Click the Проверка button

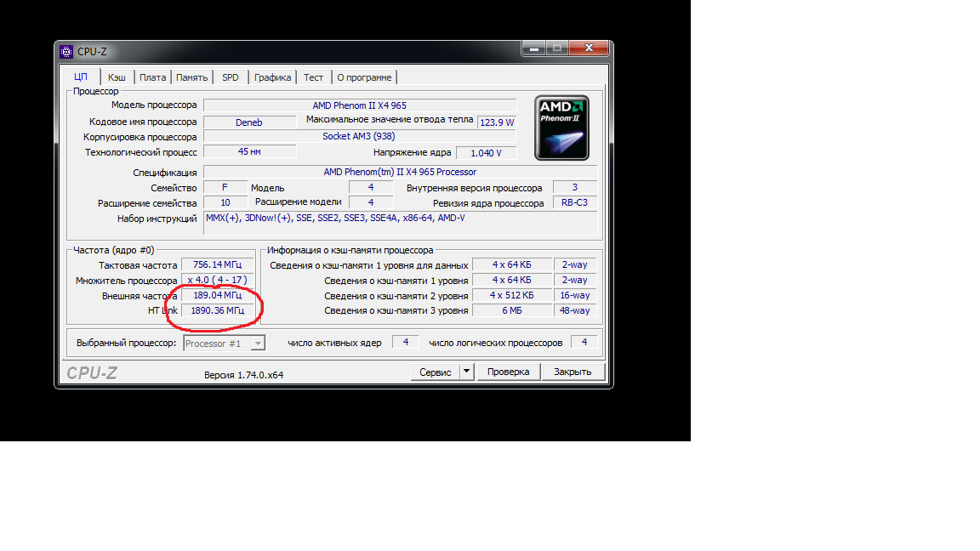508,372
